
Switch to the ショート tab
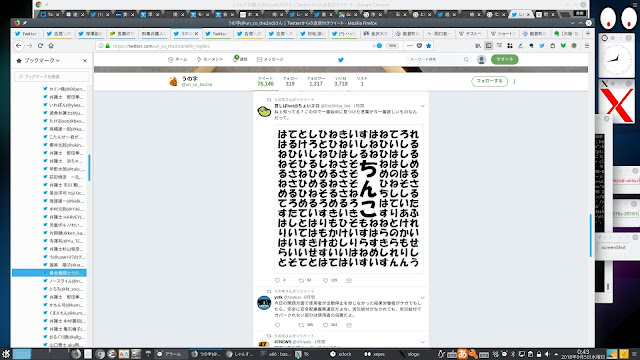point(504,33)
